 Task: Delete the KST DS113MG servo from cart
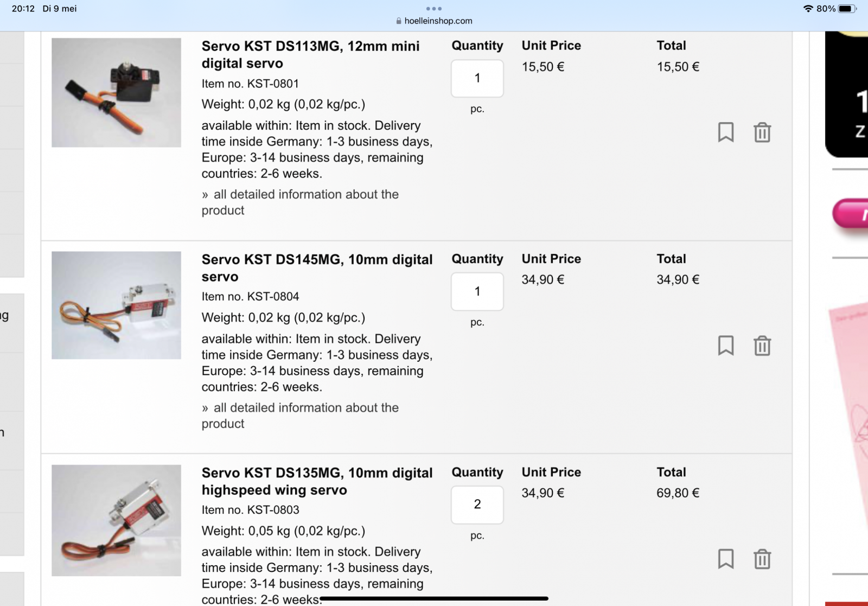click(762, 132)
